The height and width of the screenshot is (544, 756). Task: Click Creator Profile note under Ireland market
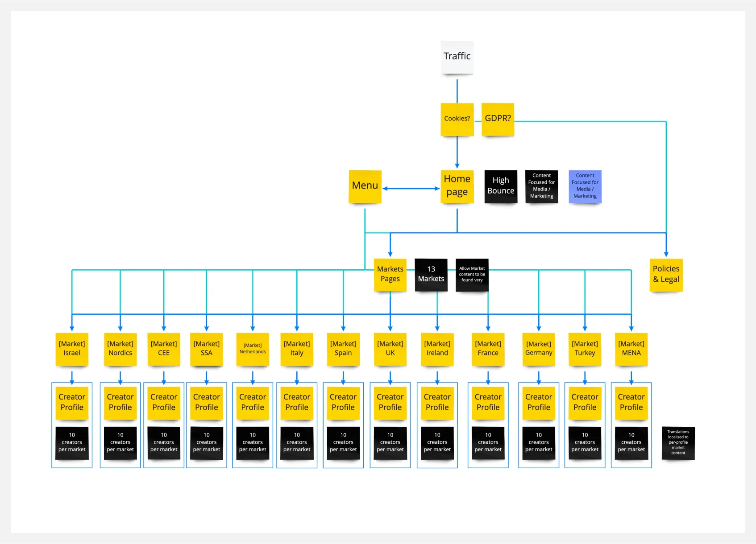click(x=437, y=404)
